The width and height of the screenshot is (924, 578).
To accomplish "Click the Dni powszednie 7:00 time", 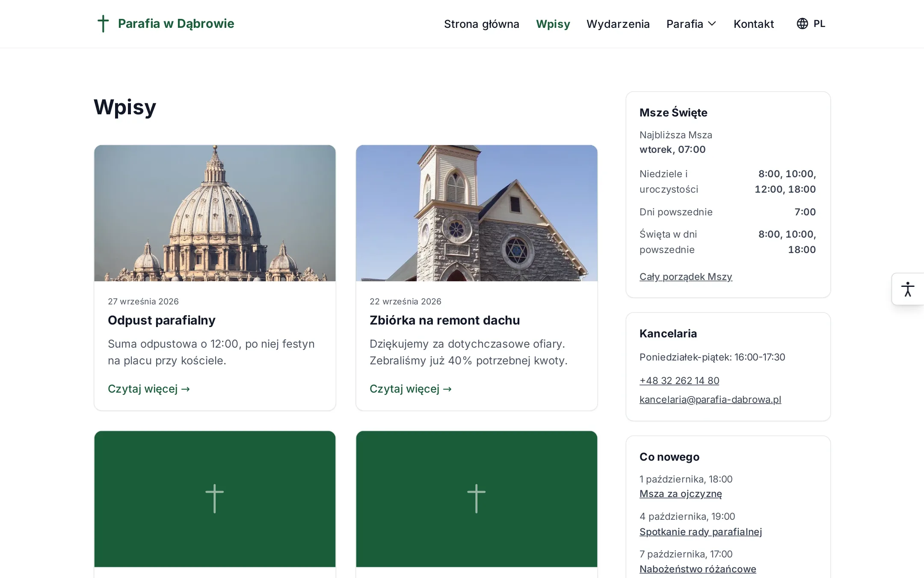I will tap(805, 212).
